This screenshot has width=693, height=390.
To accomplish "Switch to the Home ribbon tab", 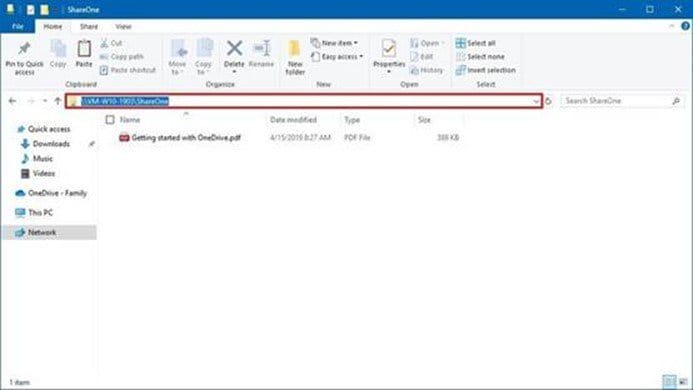I will pos(53,27).
